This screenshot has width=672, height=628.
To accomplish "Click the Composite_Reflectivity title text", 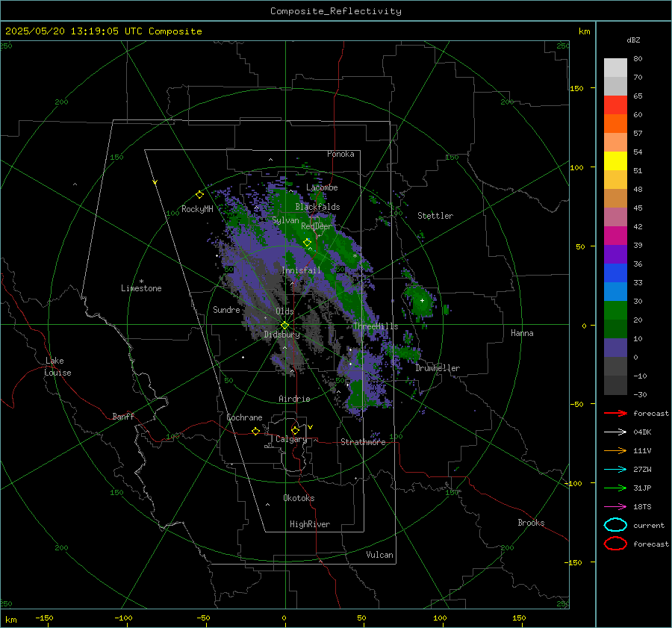I will pos(335,11).
